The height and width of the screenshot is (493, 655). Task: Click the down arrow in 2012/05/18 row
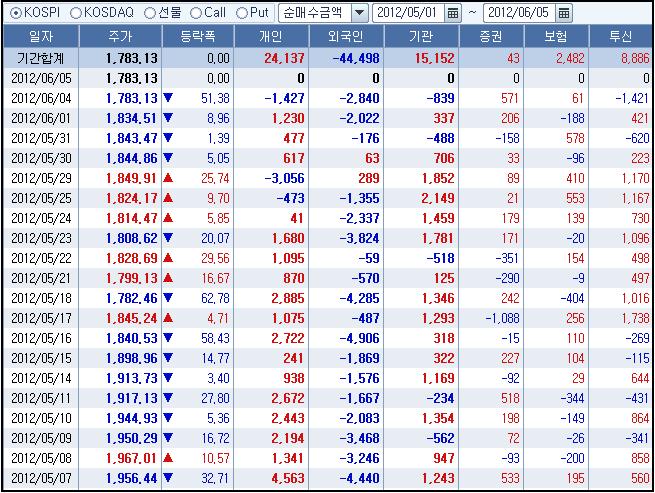(168, 298)
